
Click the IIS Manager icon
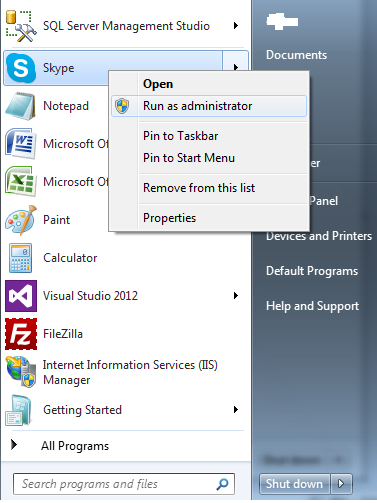(x=21, y=372)
